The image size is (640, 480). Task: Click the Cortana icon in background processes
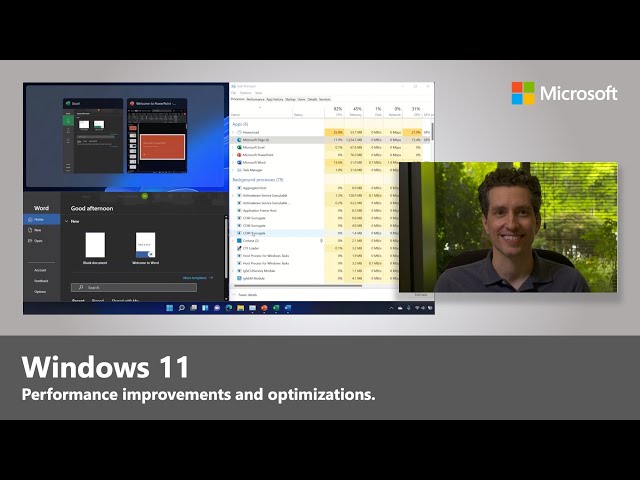(239, 241)
